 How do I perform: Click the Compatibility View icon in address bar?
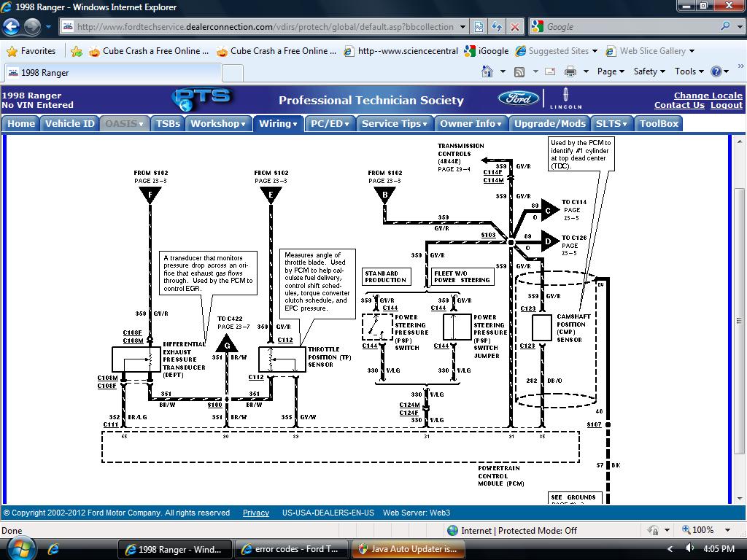click(479, 27)
